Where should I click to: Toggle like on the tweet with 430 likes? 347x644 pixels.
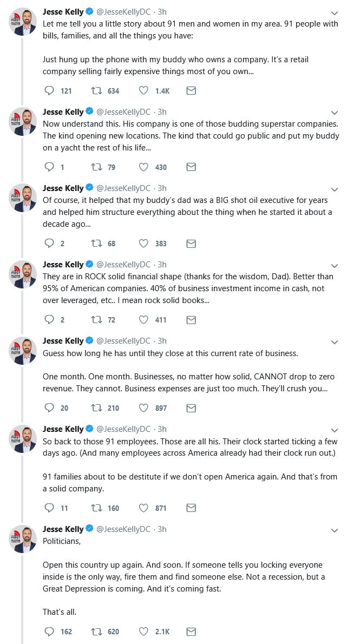(x=144, y=167)
